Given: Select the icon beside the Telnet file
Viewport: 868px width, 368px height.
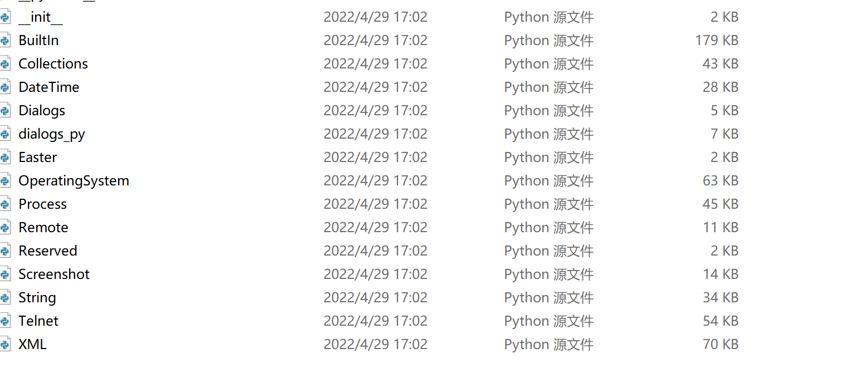Looking at the screenshot, I should coord(5,321).
